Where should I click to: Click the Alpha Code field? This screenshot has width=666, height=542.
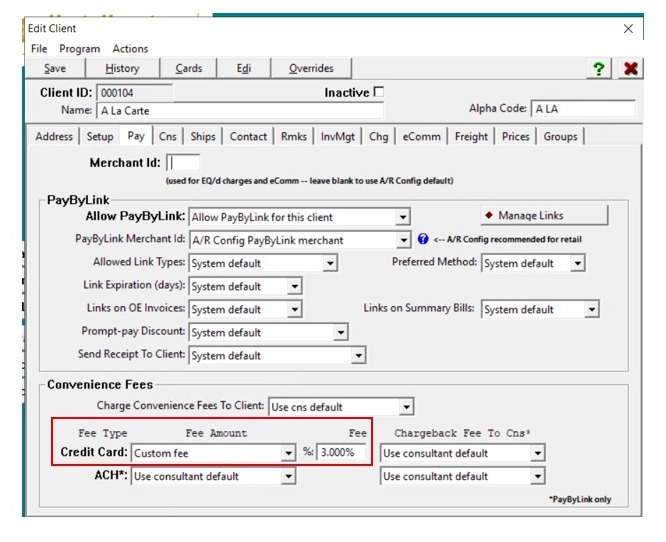tap(583, 109)
